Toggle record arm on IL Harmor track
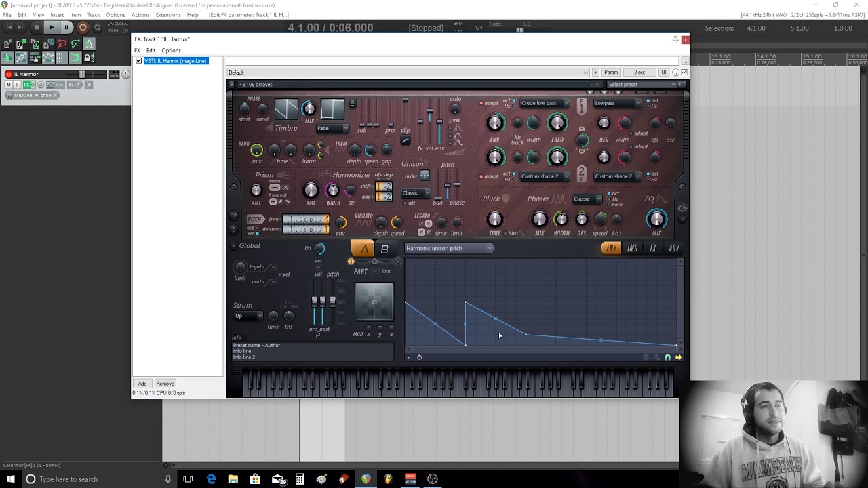The width and height of the screenshot is (868, 488). 9,74
